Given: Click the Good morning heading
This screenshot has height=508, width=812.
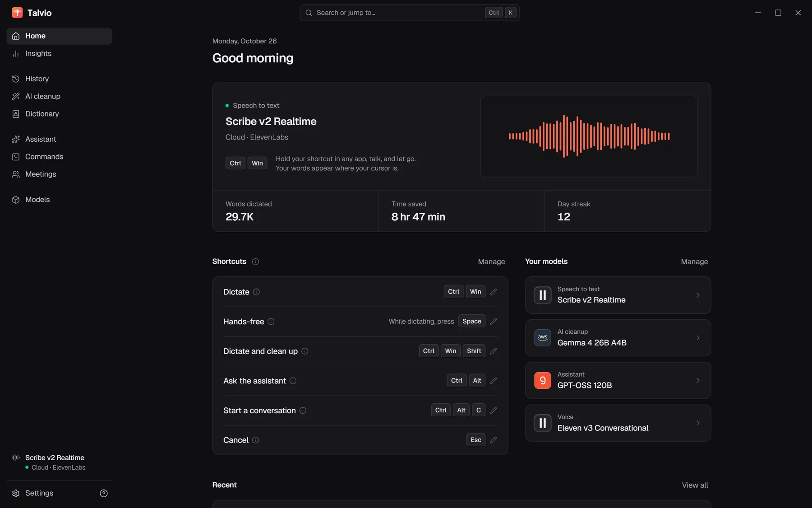Looking at the screenshot, I should click(253, 58).
